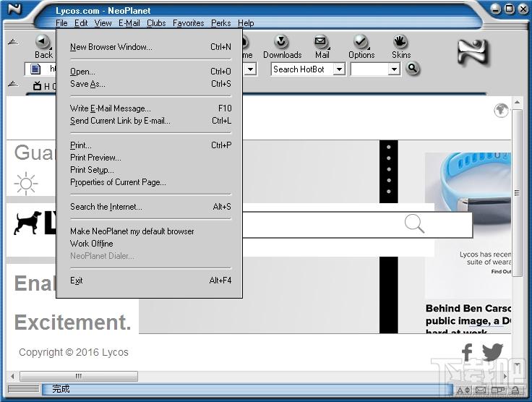
Task: Click the vertical scrollbar thumb
Action: 517,193
